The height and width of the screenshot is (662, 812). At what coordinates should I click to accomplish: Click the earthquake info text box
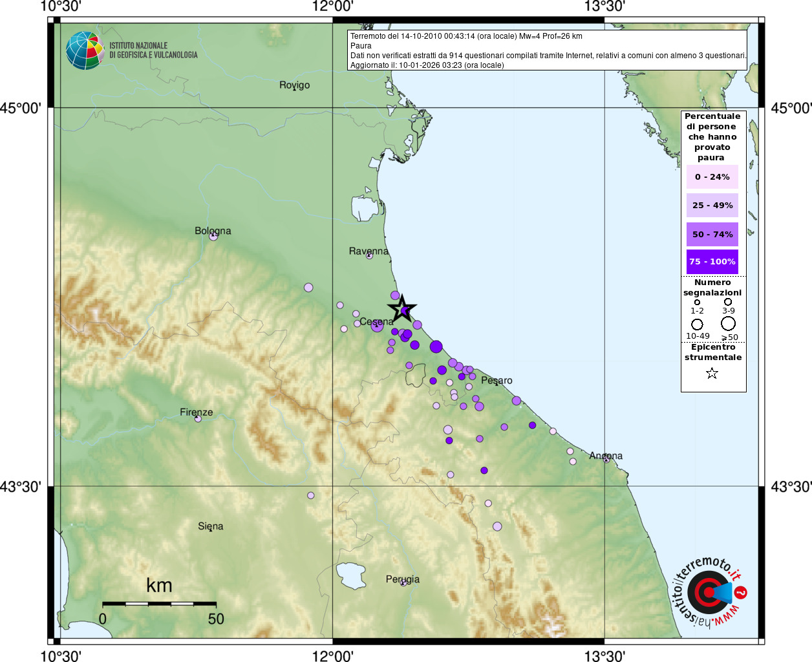click(547, 50)
